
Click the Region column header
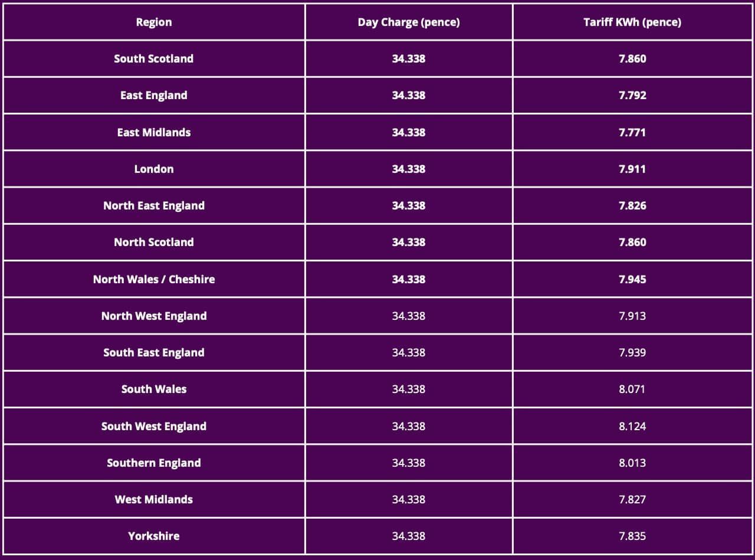point(154,22)
